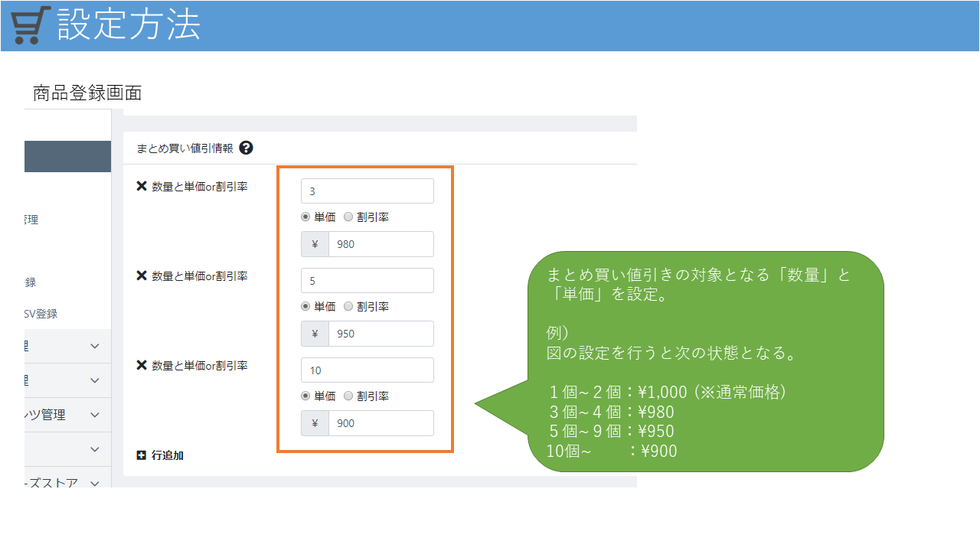
Task: Click the ¥ prefix beside the 900 price
Action: [x=315, y=423]
